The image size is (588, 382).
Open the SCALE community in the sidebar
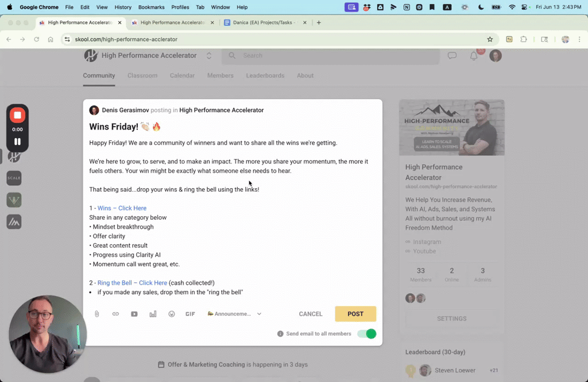(14, 178)
